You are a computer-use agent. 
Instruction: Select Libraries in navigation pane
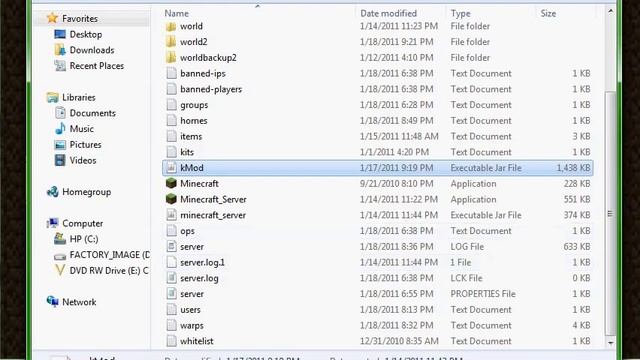78,98
